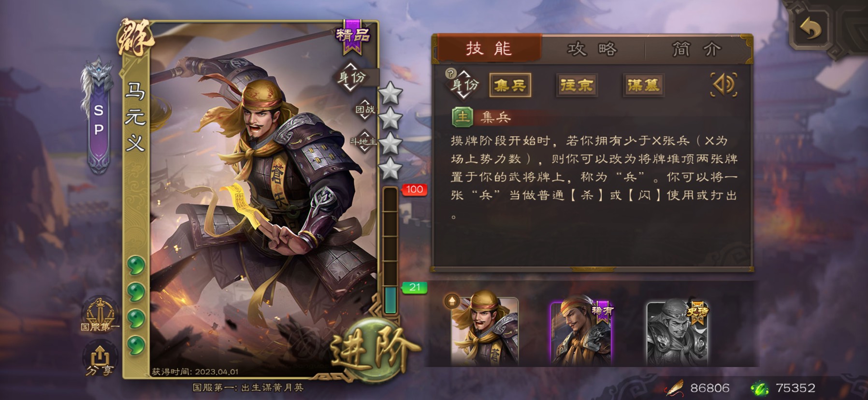Go back with the return arrow icon

810,29
